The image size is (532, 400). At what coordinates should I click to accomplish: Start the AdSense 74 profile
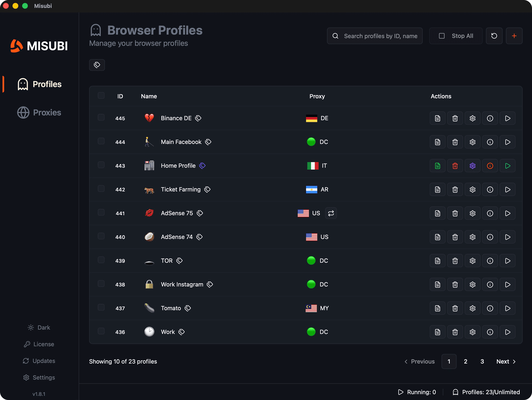[x=507, y=237]
